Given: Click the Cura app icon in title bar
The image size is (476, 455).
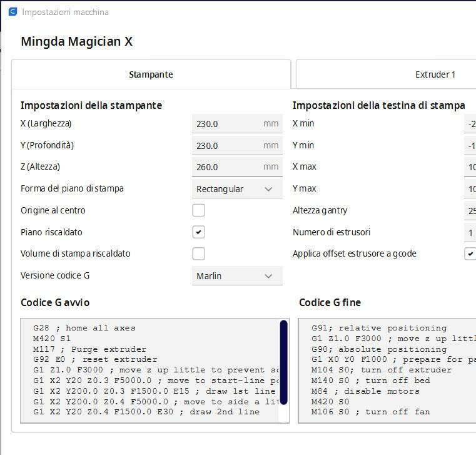Looking at the screenshot, I should click(x=13, y=12).
